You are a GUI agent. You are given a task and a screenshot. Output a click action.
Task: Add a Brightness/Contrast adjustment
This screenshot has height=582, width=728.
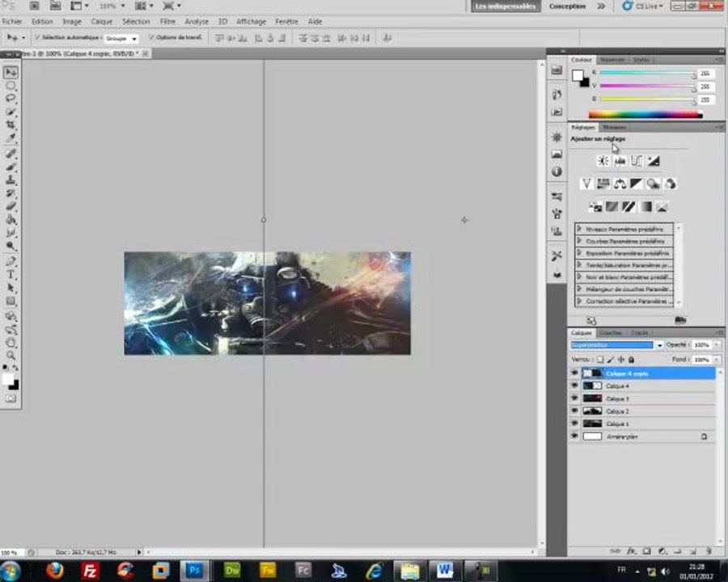coord(603,161)
